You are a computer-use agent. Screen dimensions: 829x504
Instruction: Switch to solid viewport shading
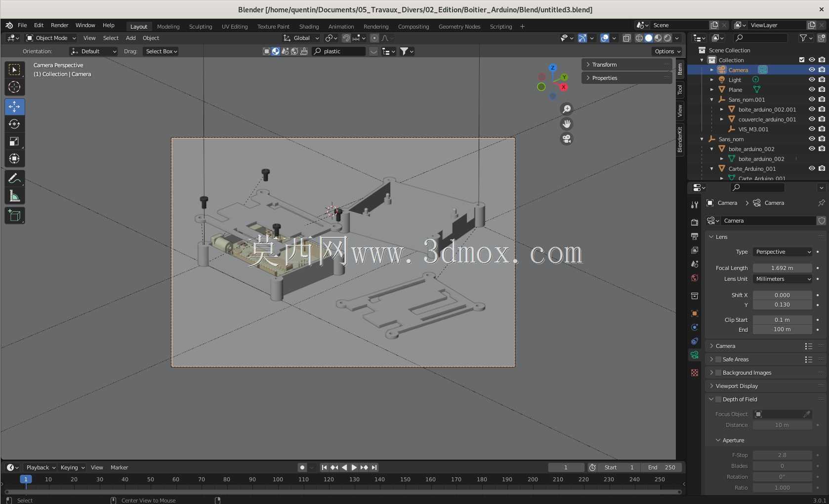(x=649, y=38)
